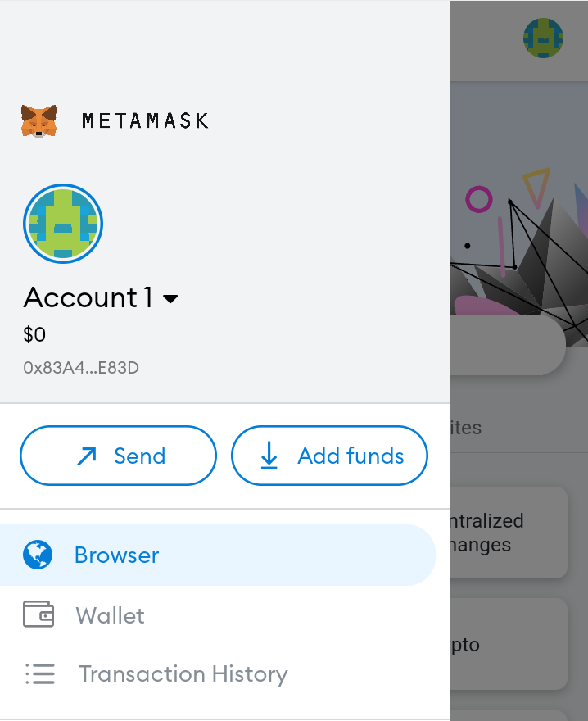
Task: Expand the Account 1 selector
Action: click(101, 297)
